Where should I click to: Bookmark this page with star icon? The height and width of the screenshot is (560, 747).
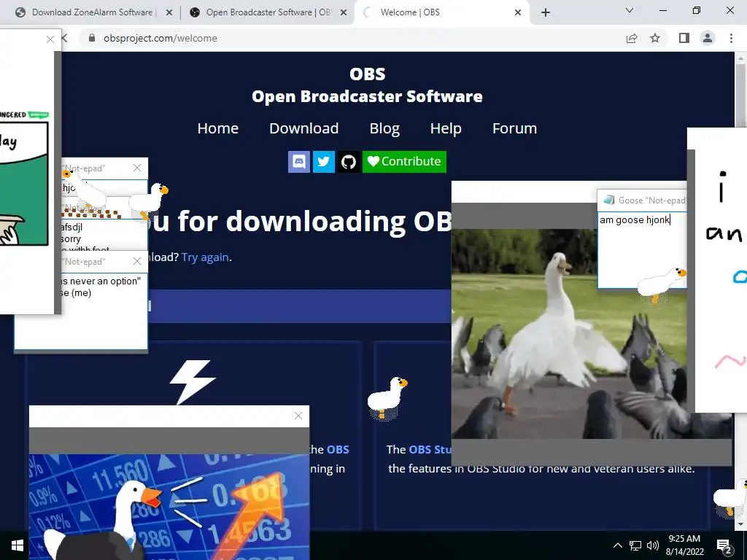pos(655,38)
